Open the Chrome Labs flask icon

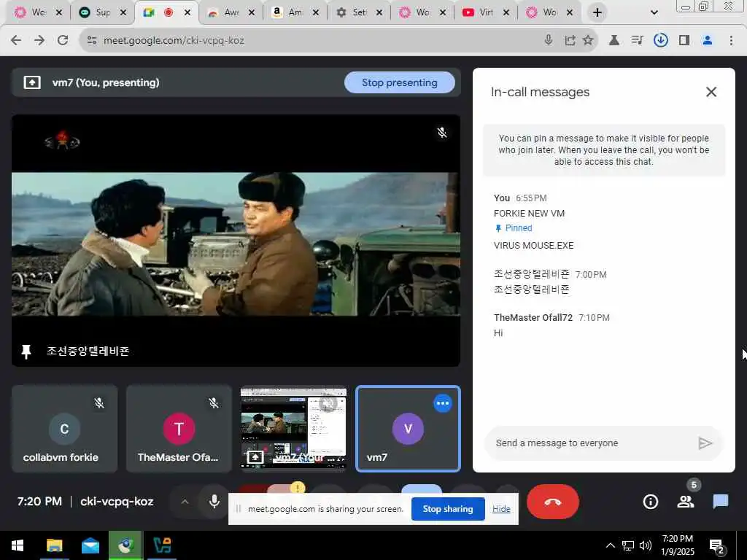tap(614, 41)
